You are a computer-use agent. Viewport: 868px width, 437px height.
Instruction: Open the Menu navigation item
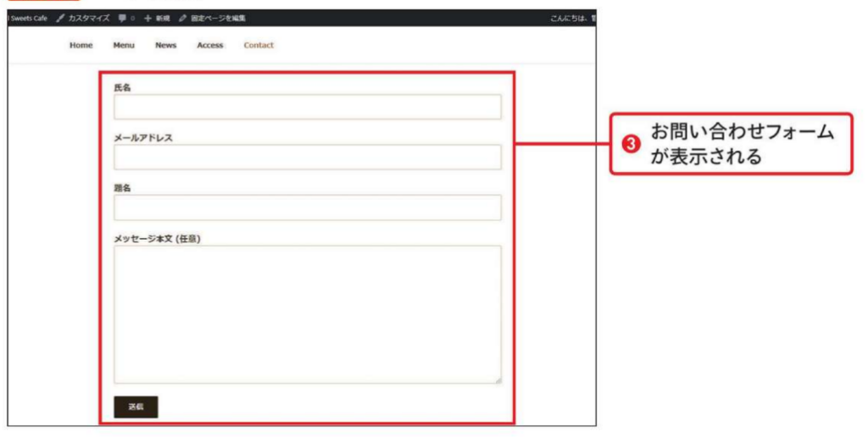pos(124,46)
